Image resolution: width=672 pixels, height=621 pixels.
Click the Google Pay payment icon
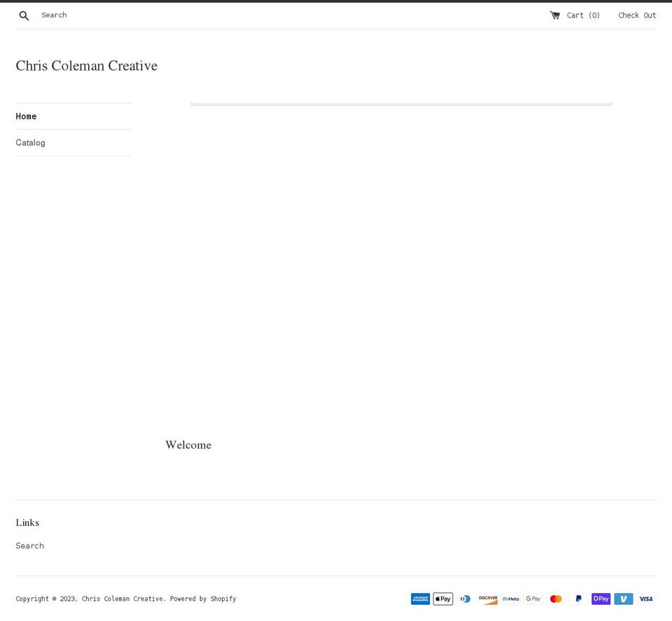[533, 599]
